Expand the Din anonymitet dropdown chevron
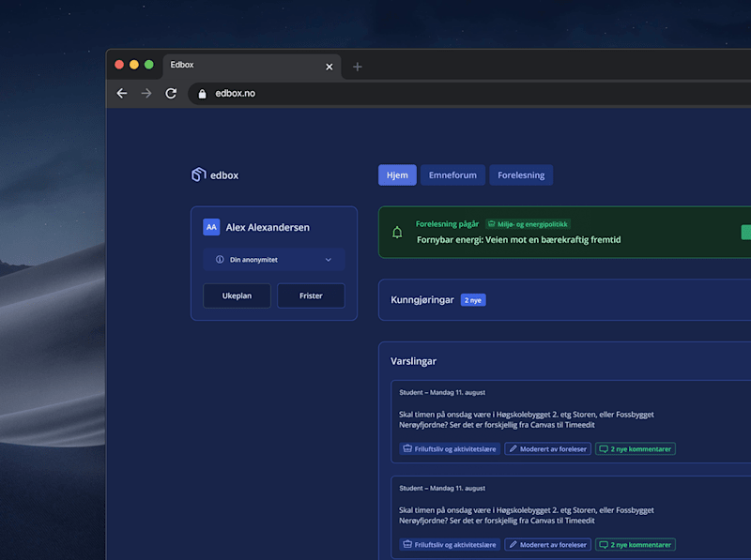 (328, 260)
